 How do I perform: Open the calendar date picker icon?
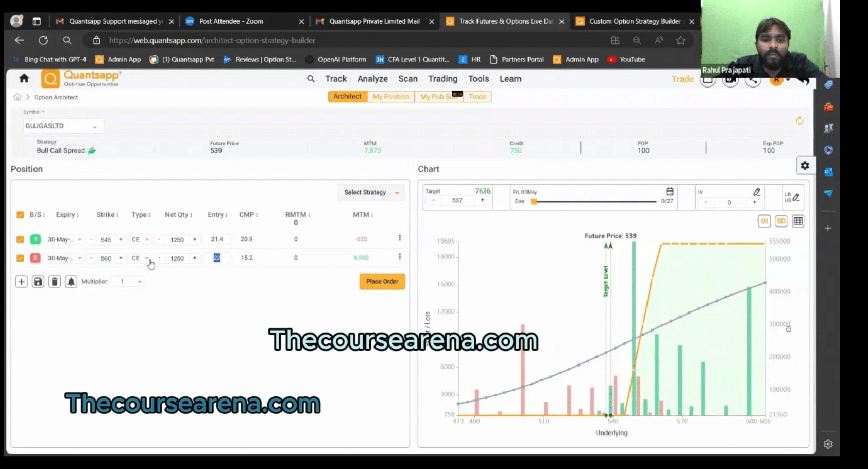coord(670,192)
